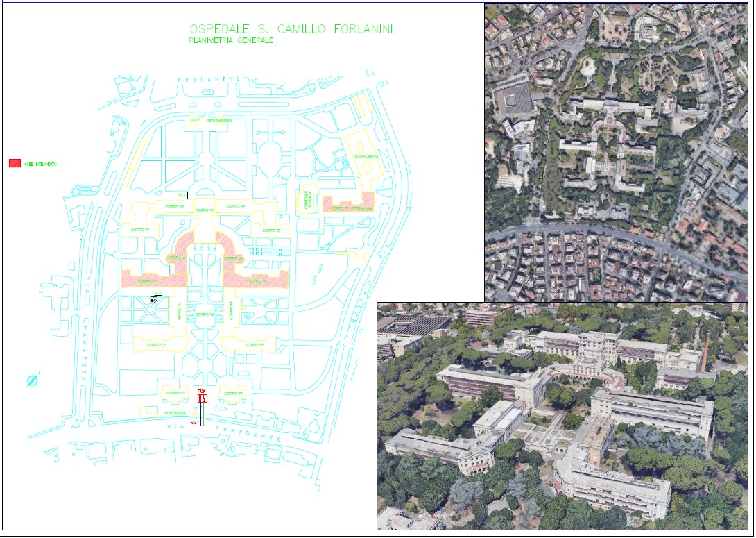Image resolution: width=756 pixels, height=538 pixels.
Task: Select the CENTRALE TERMICA label
Action: (x=307, y=201)
